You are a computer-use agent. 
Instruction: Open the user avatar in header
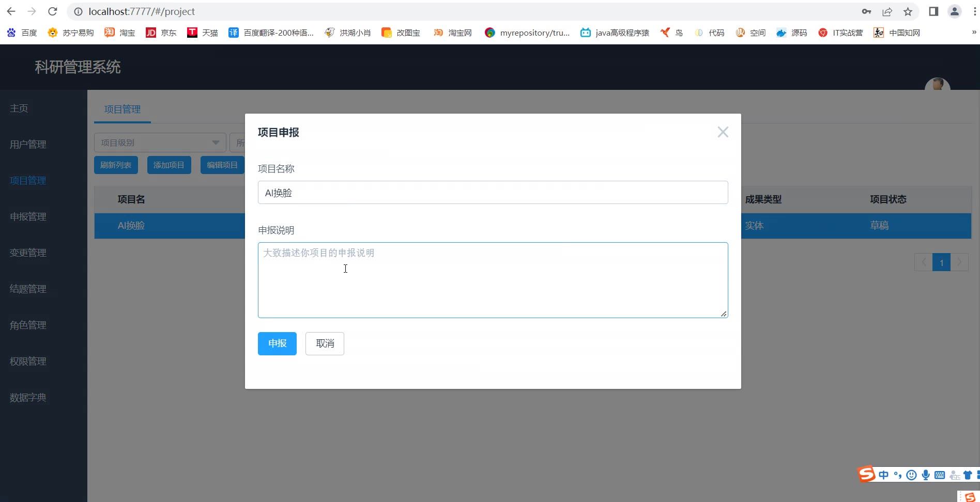point(937,84)
